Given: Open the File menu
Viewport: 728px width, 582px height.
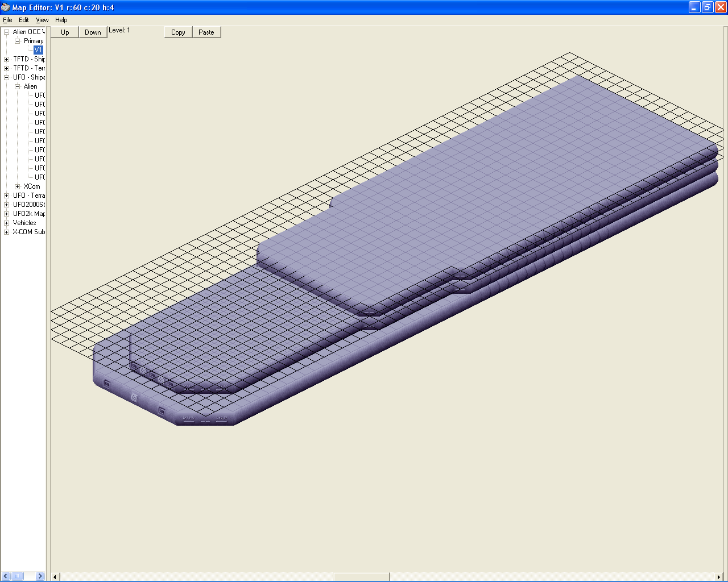Looking at the screenshot, I should coord(7,20).
